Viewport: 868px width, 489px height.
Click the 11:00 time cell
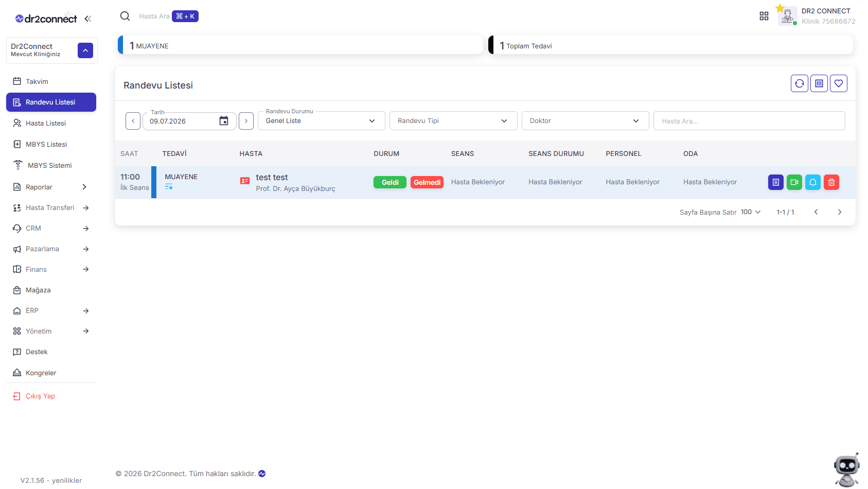point(130,177)
